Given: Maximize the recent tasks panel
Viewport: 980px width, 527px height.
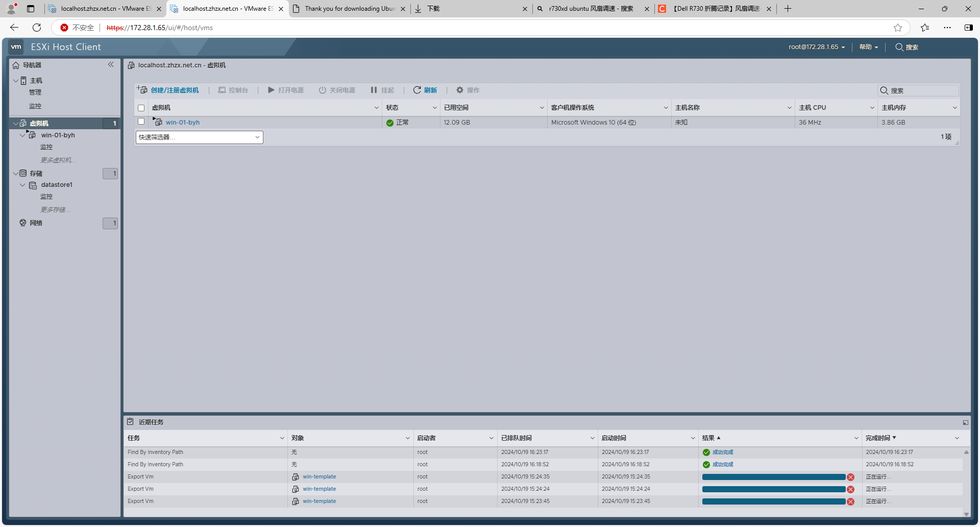Looking at the screenshot, I should 965,422.
